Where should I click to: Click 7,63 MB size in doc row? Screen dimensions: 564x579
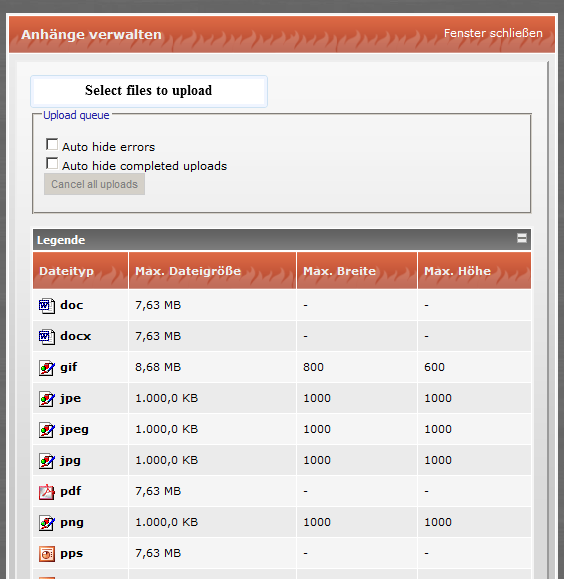pos(158,305)
